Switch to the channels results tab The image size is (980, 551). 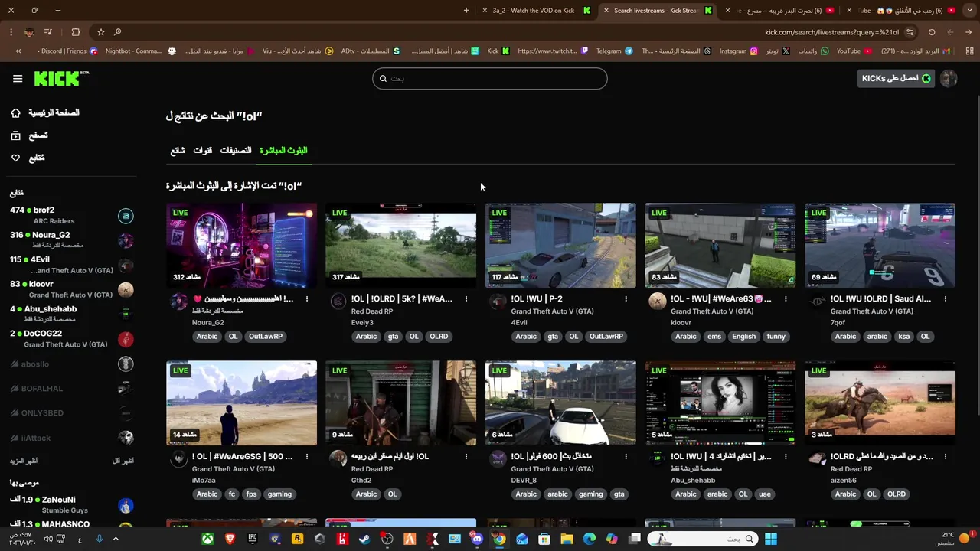click(203, 150)
